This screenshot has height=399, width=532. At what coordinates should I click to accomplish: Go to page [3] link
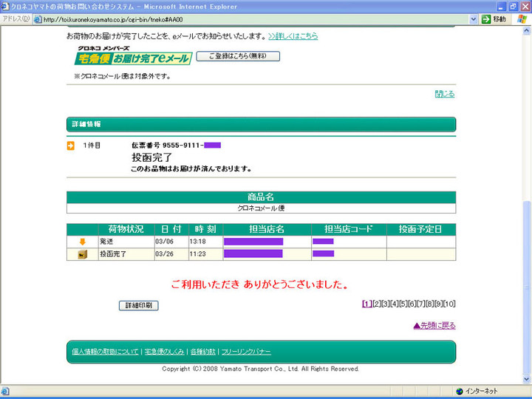click(x=386, y=304)
